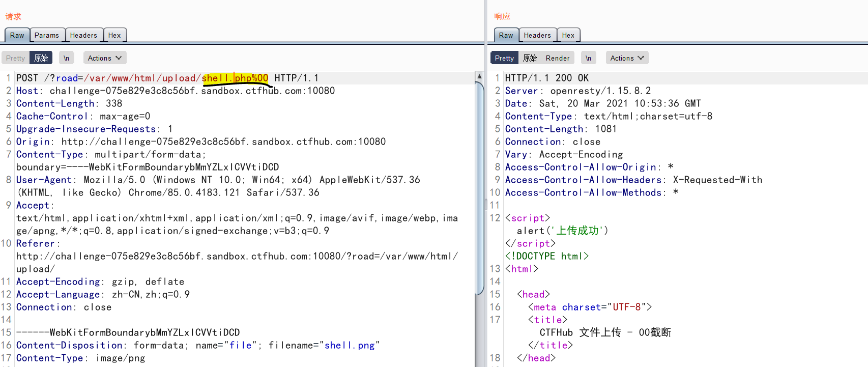Open the response Headers tab
This screenshot has width=868, height=367.
537,35
